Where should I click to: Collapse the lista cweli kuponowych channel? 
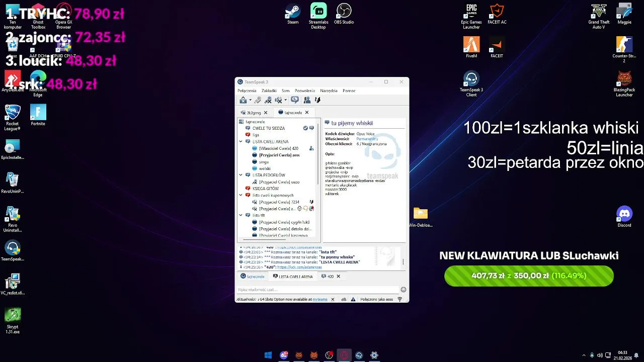click(x=240, y=195)
